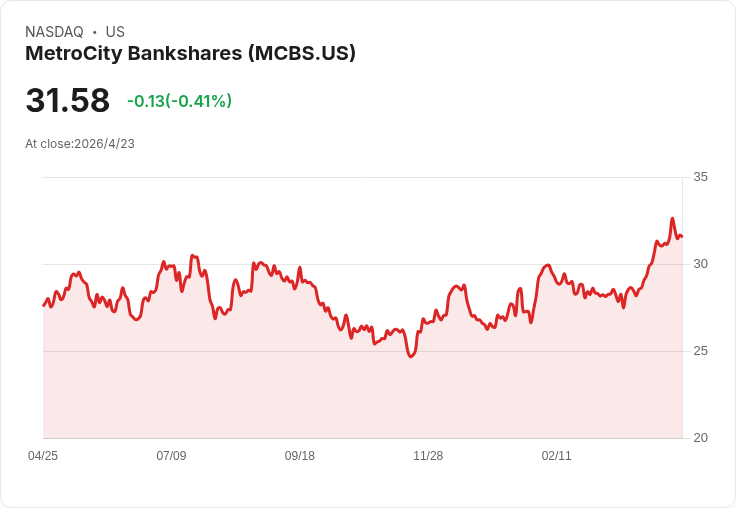This screenshot has height=508, width=736.
Task: Click the right endpoint of the price line
Action: [682, 237]
